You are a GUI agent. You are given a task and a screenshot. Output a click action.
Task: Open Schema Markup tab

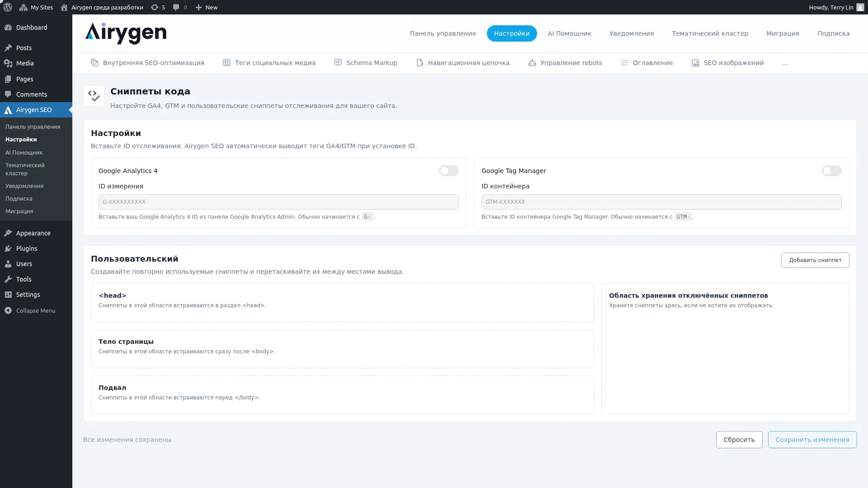(x=365, y=63)
